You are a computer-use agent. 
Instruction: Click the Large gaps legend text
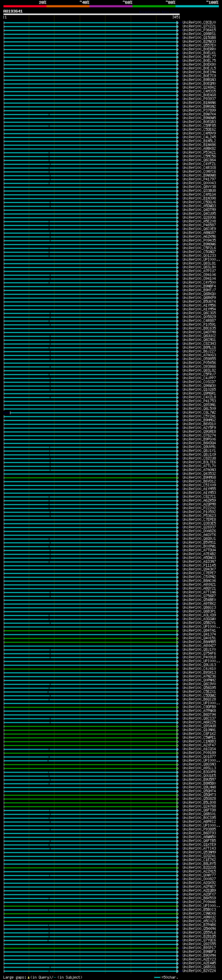[x=15, y=977]
